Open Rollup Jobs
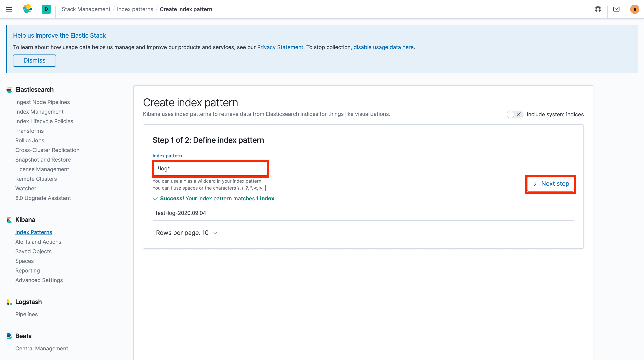Viewport: 644px width, 360px height. (x=30, y=140)
